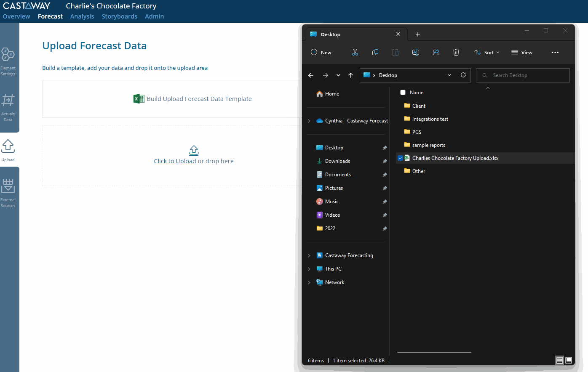Viewport: 588px width, 372px height.
Task: Close the Desktop tab in Explorer
Action: pyautogui.click(x=398, y=34)
